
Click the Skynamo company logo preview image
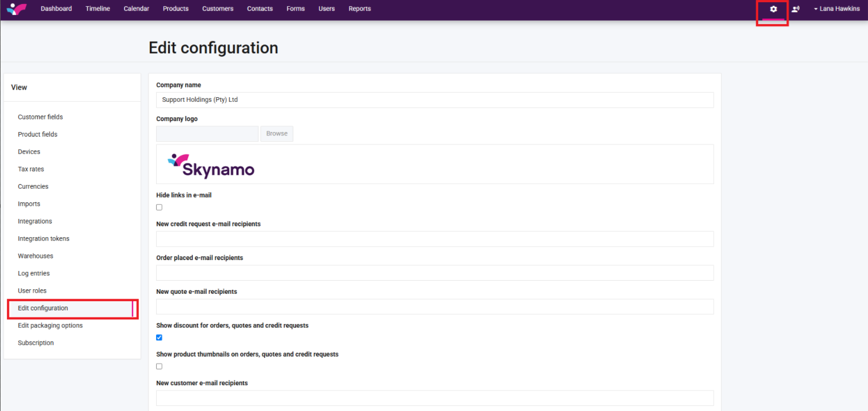(211, 165)
